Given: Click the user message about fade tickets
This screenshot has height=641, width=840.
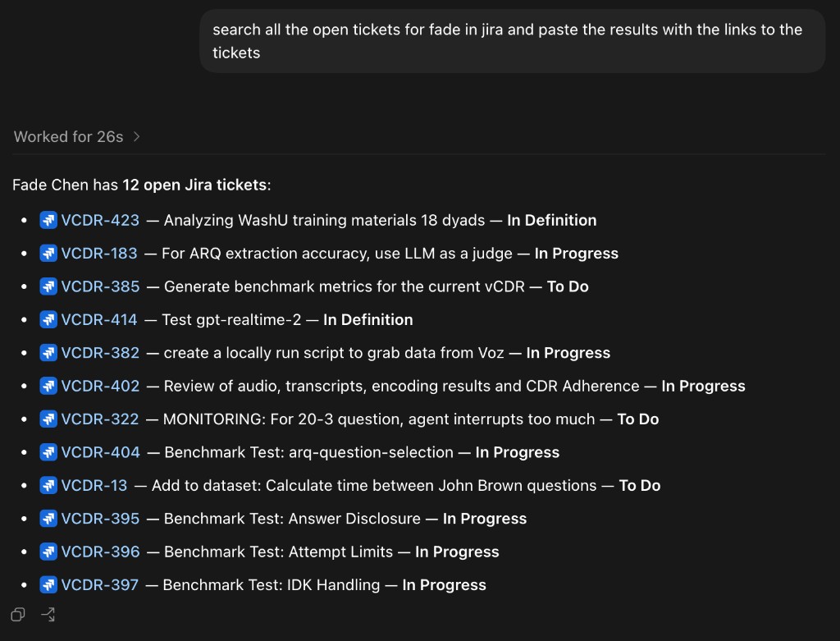Looking at the screenshot, I should 512,41.
